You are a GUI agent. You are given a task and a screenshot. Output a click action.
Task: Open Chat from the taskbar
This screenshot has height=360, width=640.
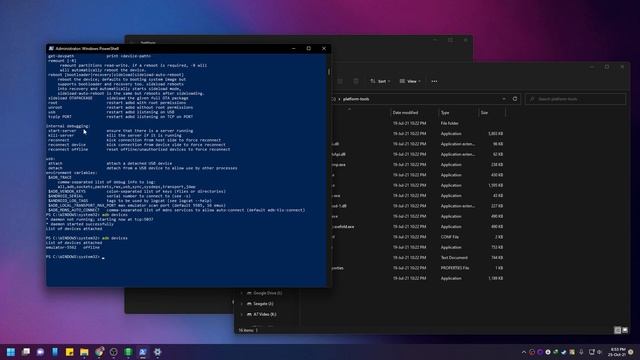pos(40,352)
